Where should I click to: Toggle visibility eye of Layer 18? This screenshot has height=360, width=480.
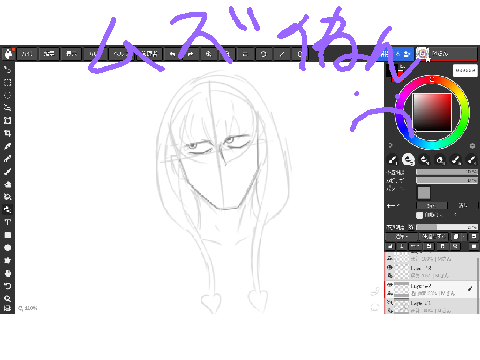pos(389,267)
